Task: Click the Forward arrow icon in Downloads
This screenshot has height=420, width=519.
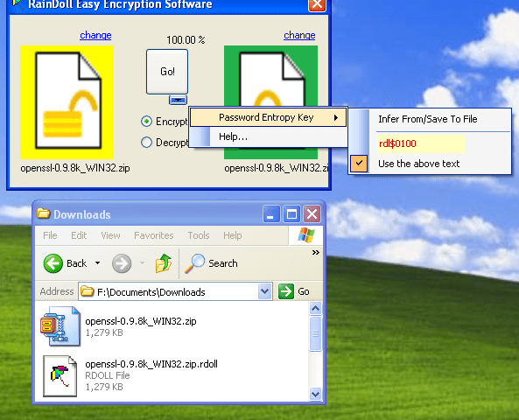Action: (x=122, y=263)
